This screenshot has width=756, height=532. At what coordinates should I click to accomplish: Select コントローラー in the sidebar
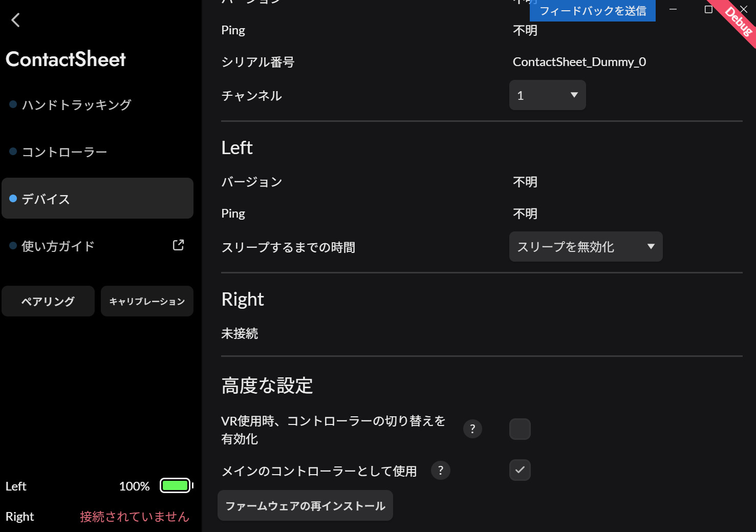click(x=97, y=152)
